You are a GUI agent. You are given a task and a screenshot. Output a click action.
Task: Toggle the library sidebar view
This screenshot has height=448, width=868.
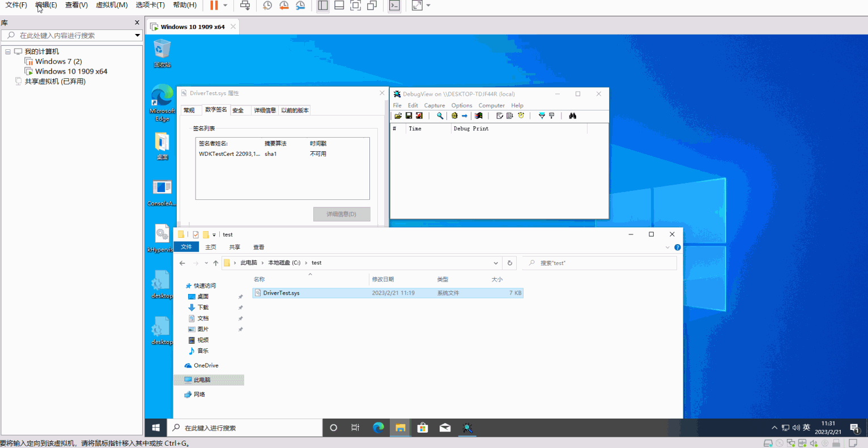(x=323, y=5)
